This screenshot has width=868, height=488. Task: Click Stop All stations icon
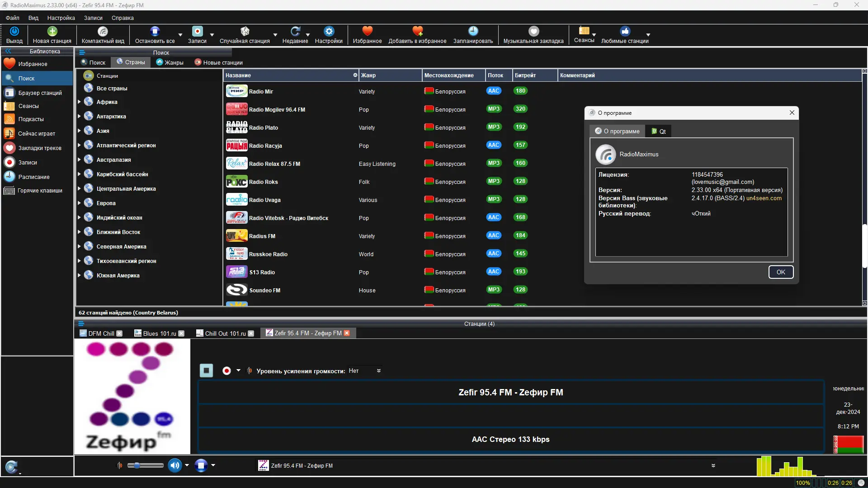(155, 32)
